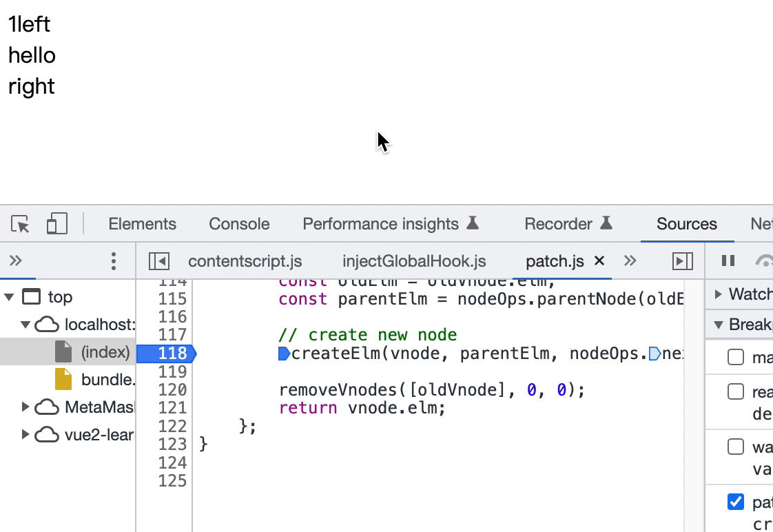Open the Performance insights tab

391,224
